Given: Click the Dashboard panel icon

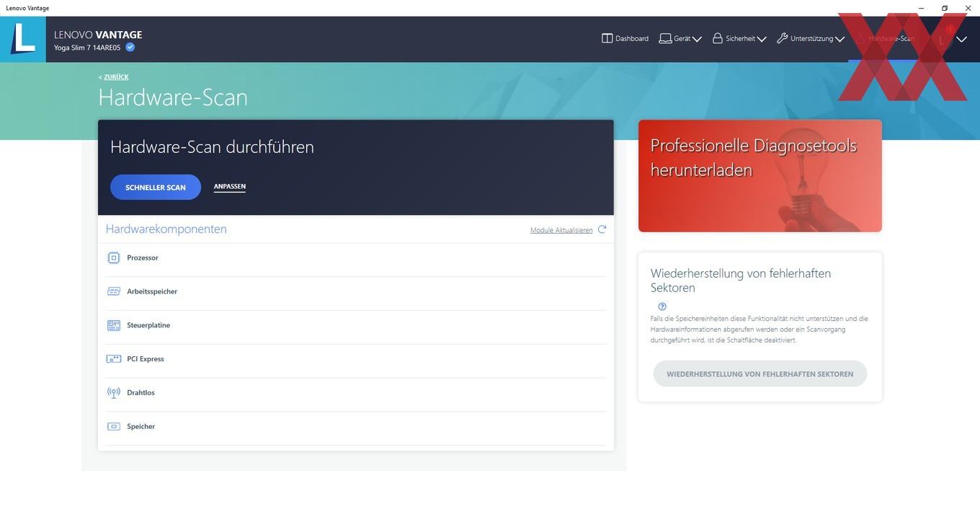Looking at the screenshot, I should tap(607, 39).
